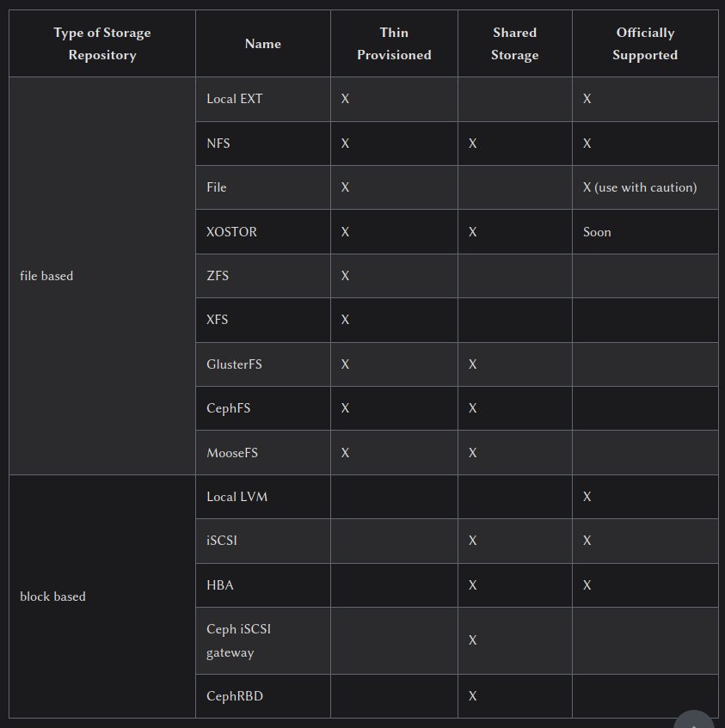
Task: Click the 'Officially Supported' column header
Action: pos(645,44)
